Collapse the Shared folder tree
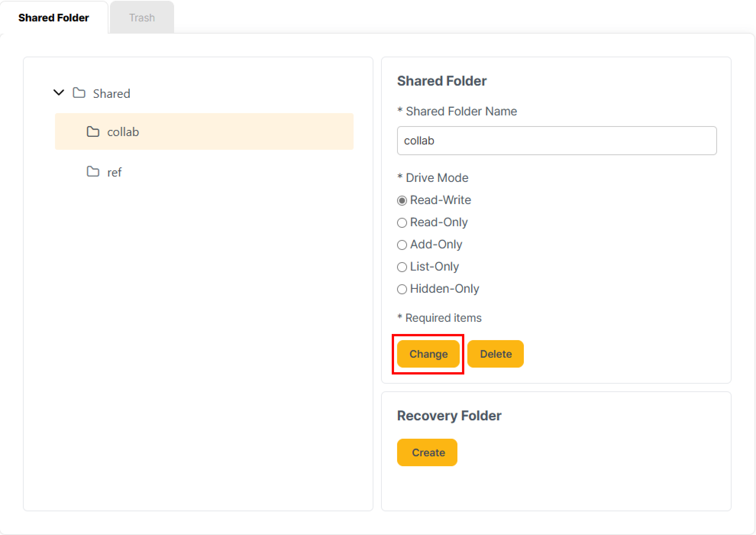Screen dimensions: 756x535 [58, 92]
